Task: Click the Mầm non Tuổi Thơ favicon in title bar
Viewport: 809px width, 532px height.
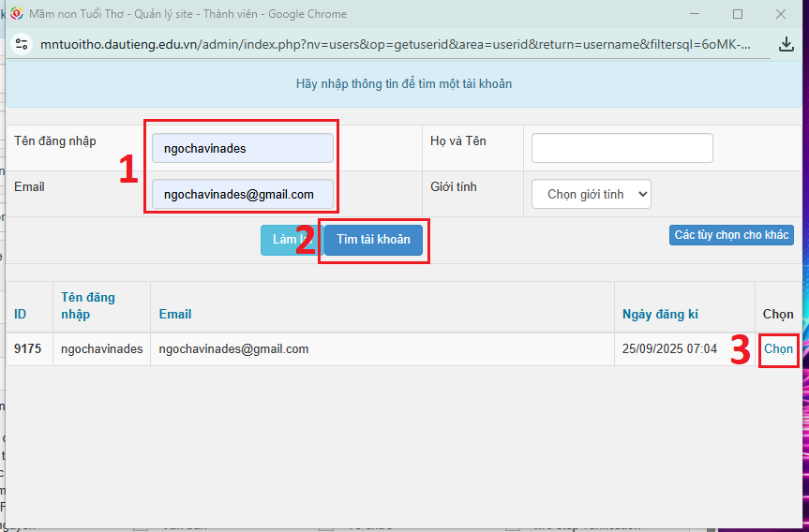Action: point(16,14)
